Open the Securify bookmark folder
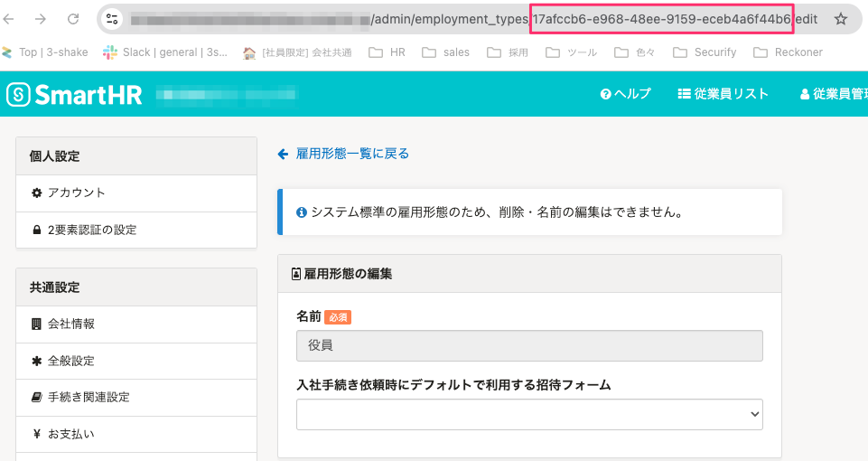Screen dimensions: 868x461 [x=705, y=52]
